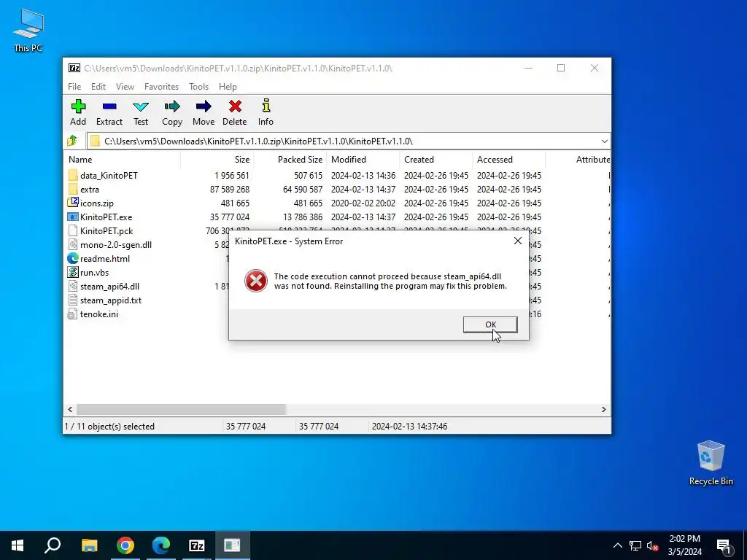Sort by the Packed Size column header

click(x=290, y=160)
